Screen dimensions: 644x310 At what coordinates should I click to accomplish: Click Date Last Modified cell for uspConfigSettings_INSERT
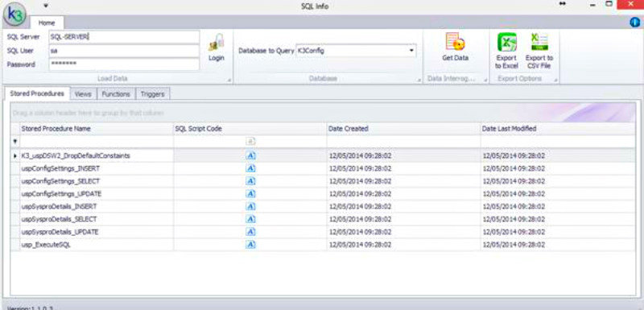558,168
